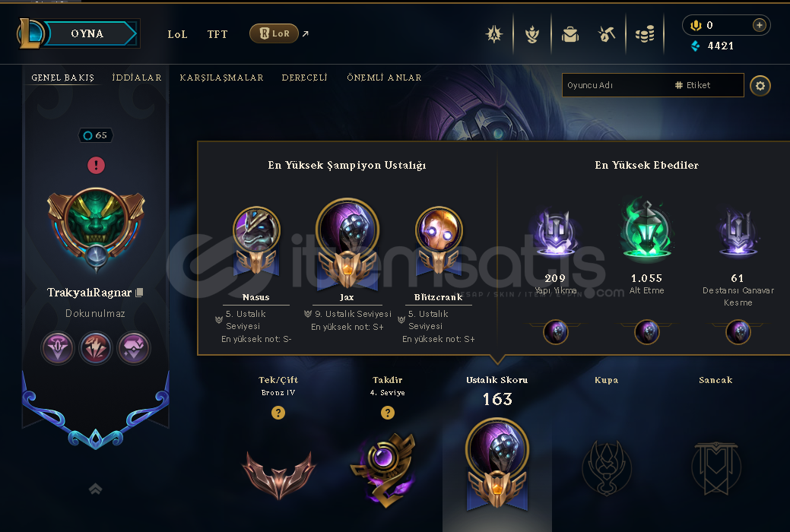Open the Loot hammer icon

(607, 35)
